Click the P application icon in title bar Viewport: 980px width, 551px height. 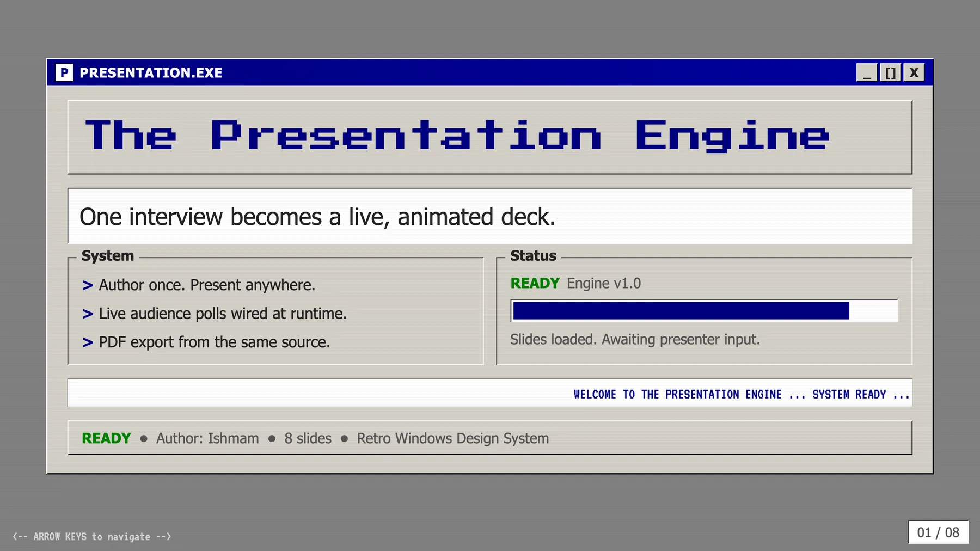[64, 72]
